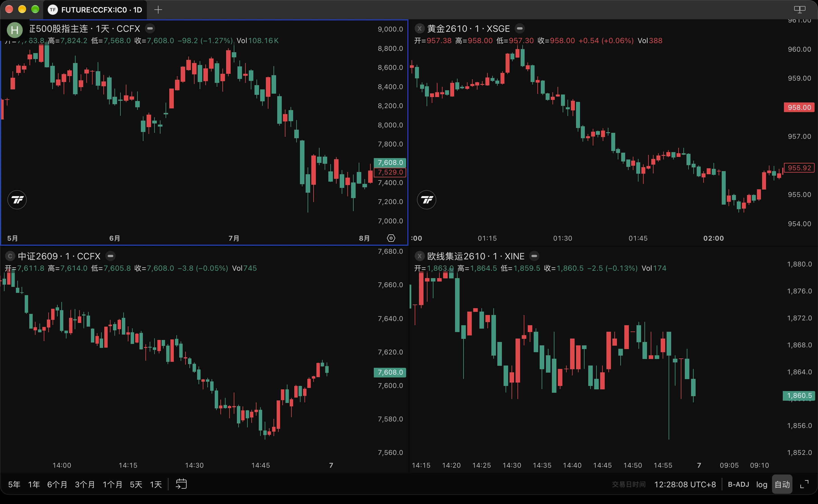This screenshot has width=818, height=504.
Task: Click fullscreen expand icon at bottom right
Action: tap(804, 484)
